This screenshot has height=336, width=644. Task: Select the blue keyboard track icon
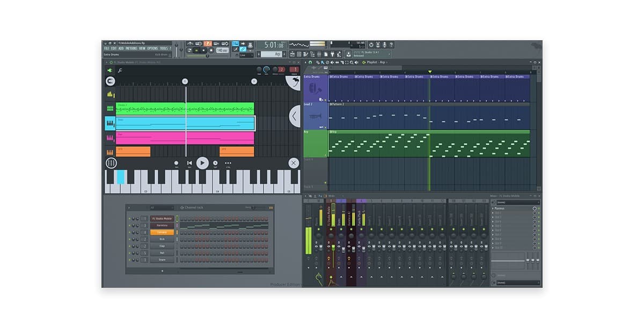point(110,124)
